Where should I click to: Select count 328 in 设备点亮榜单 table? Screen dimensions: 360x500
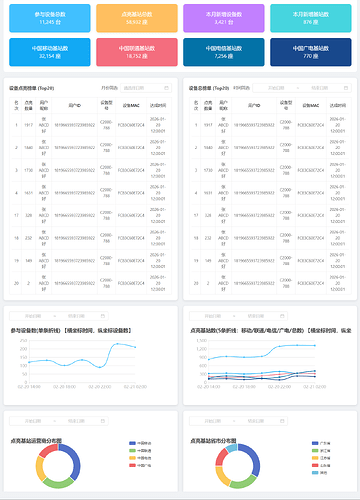(28, 215)
